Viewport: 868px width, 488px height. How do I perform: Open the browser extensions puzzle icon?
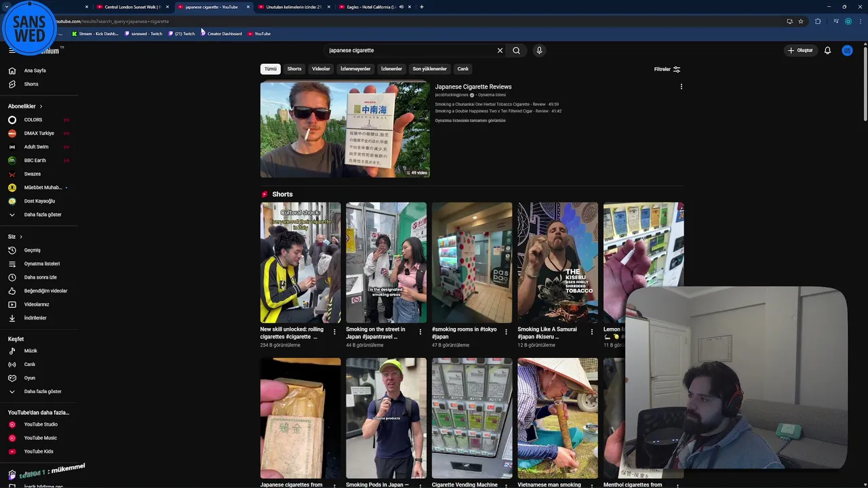coord(818,21)
